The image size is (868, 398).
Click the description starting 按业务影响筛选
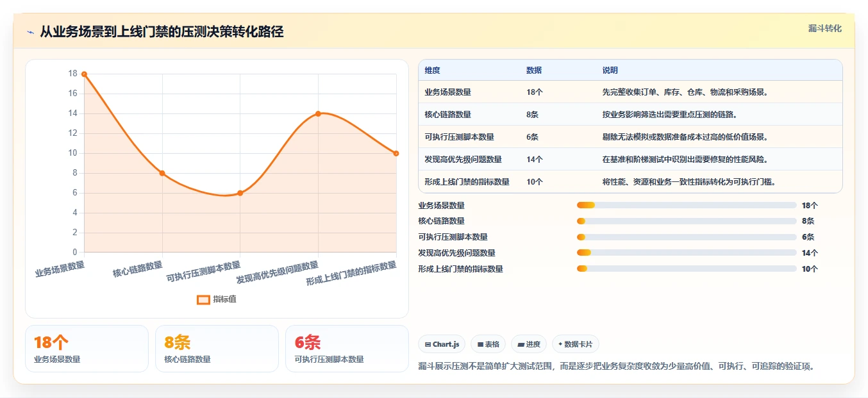[669, 115]
